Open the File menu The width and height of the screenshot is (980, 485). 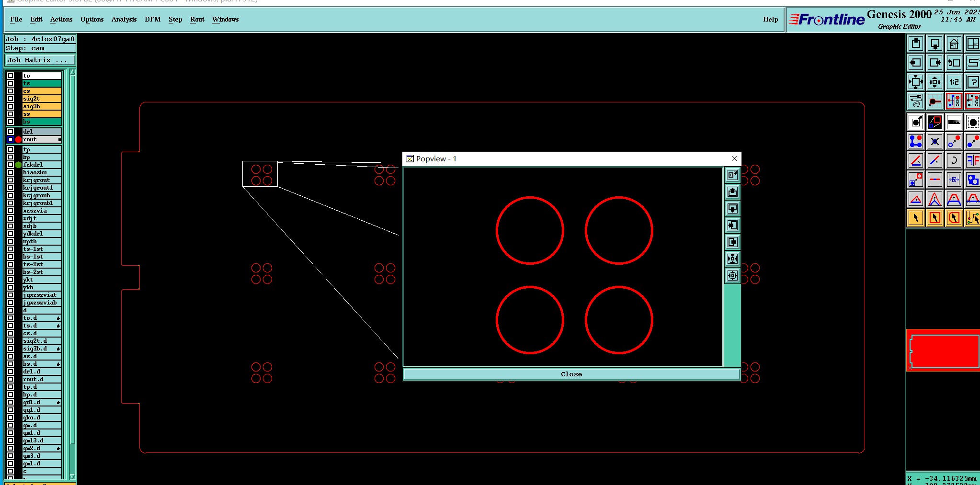16,19
